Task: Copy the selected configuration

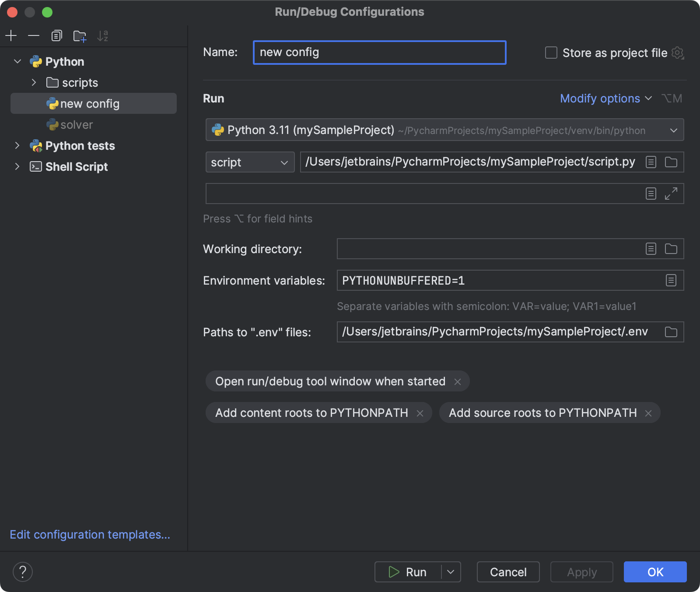Action: (56, 35)
